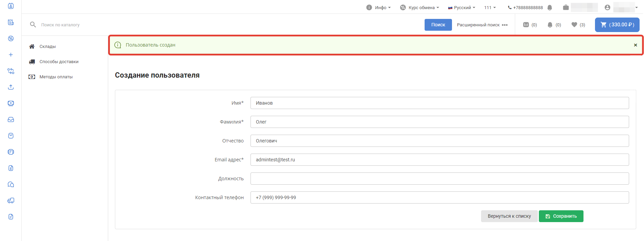This screenshot has width=644, height=241.
Task: Expand the Русский language selector
Action: coord(462,7)
